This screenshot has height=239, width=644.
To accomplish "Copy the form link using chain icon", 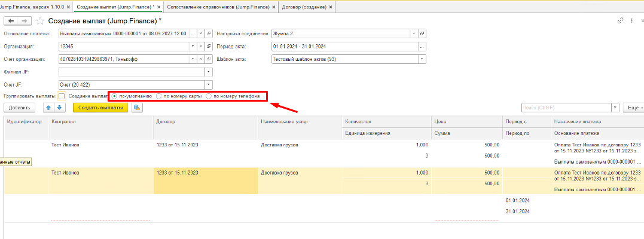I will (621, 21).
